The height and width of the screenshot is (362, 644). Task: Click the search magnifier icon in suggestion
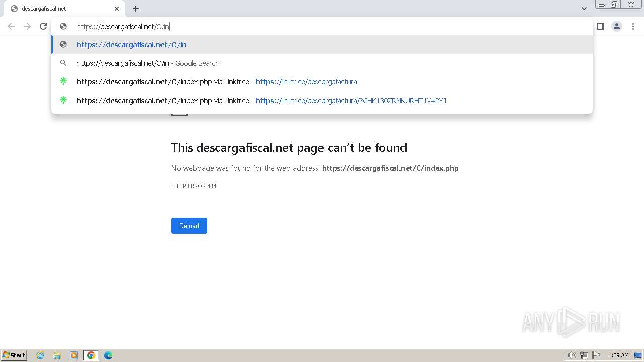point(63,63)
